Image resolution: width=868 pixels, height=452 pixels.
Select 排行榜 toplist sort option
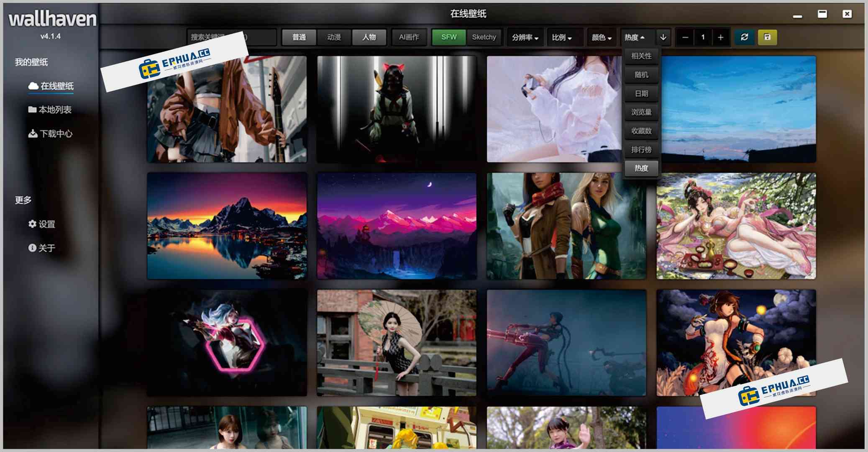641,150
